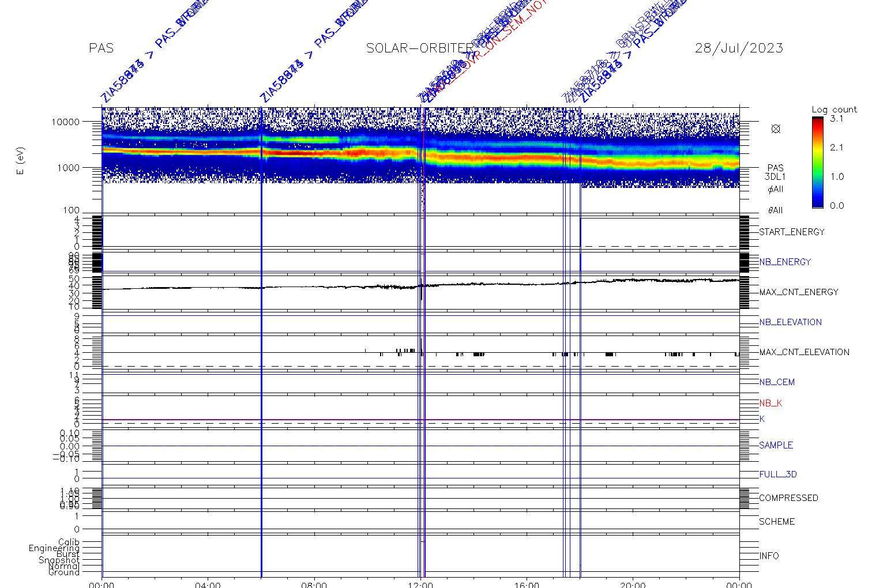This screenshot has width=872, height=588.
Task: Click the 16:00 time axis label
Action: click(x=527, y=585)
